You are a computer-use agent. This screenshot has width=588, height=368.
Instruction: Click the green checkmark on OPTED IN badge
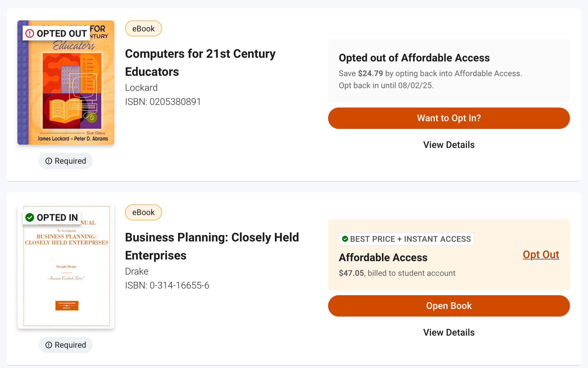click(30, 217)
